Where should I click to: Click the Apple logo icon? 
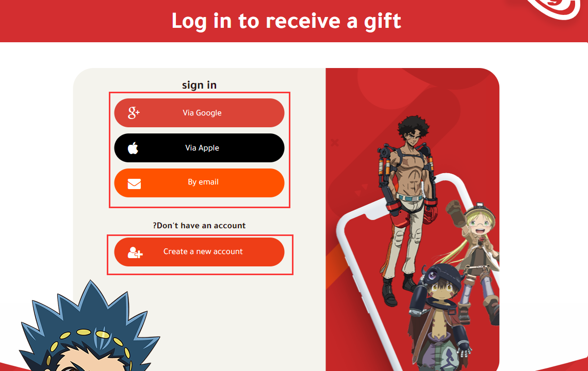tap(133, 148)
